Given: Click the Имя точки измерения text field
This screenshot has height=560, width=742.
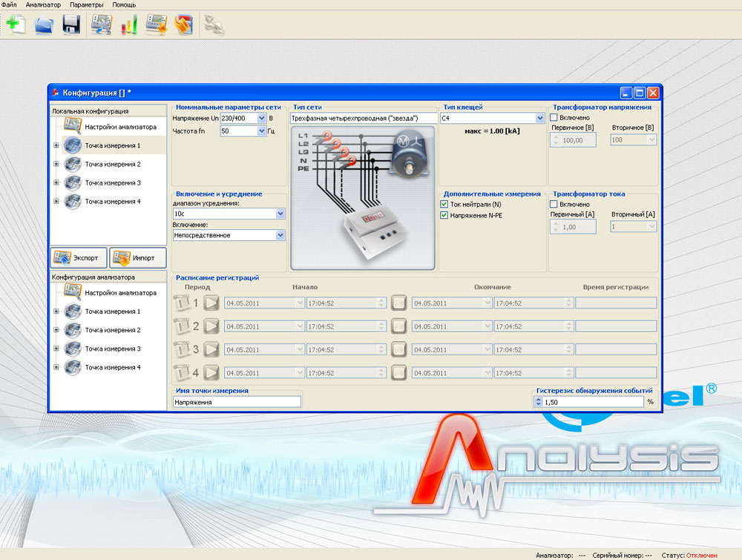Looking at the screenshot, I should click(x=237, y=402).
